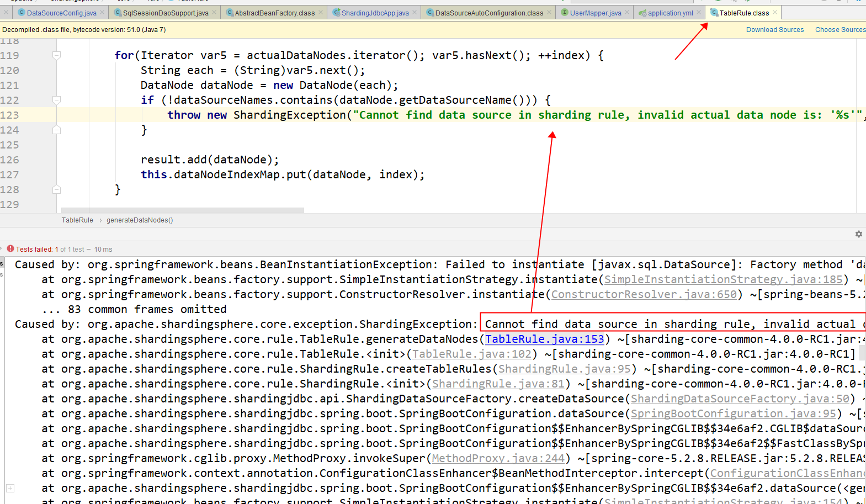Close the DataSourceConfig.java tab
The image size is (866, 504).
pos(102,12)
